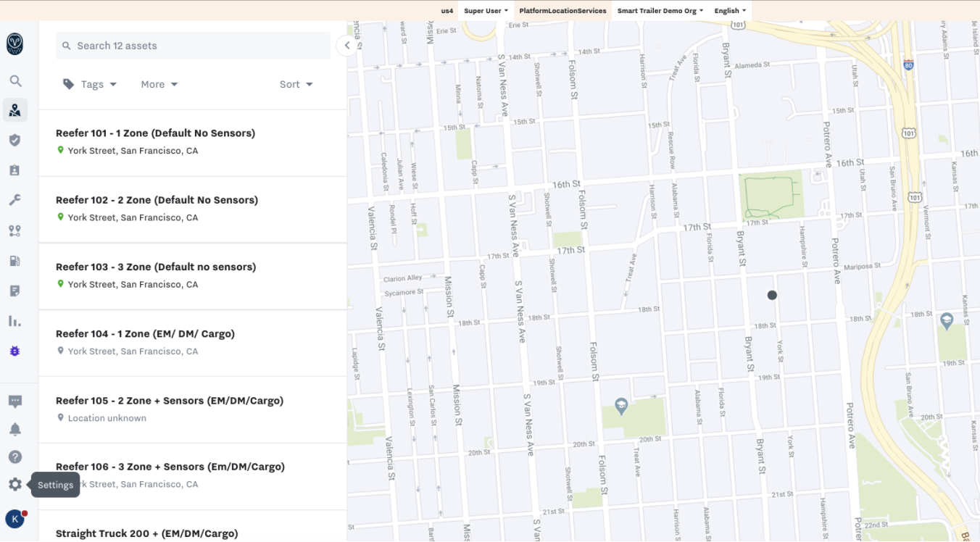Click the K user avatar
This screenshot has height=542, width=980.
[15, 520]
